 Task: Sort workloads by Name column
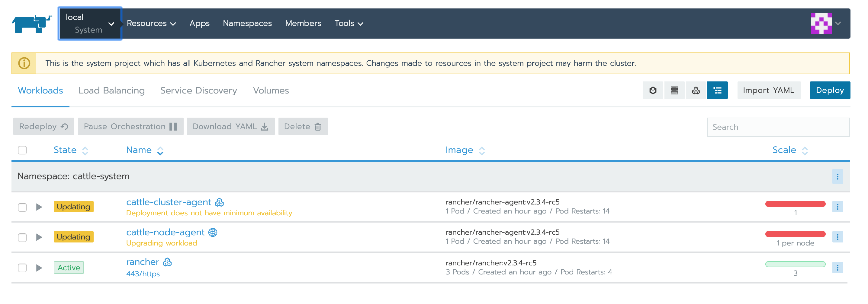(145, 150)
